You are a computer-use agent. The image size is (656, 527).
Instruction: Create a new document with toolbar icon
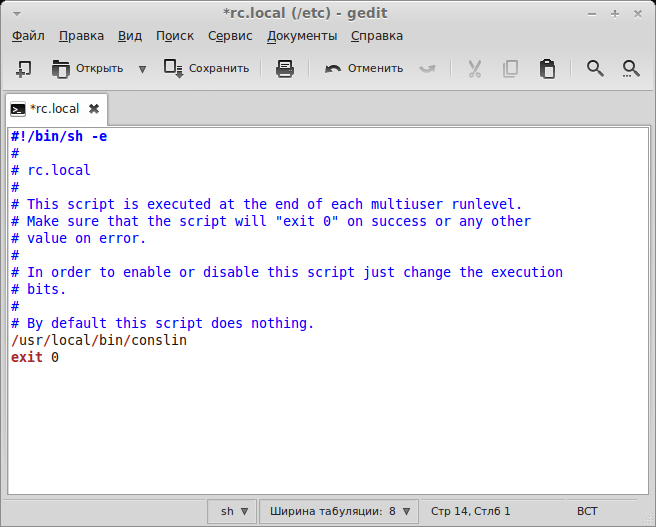[23, 69]
